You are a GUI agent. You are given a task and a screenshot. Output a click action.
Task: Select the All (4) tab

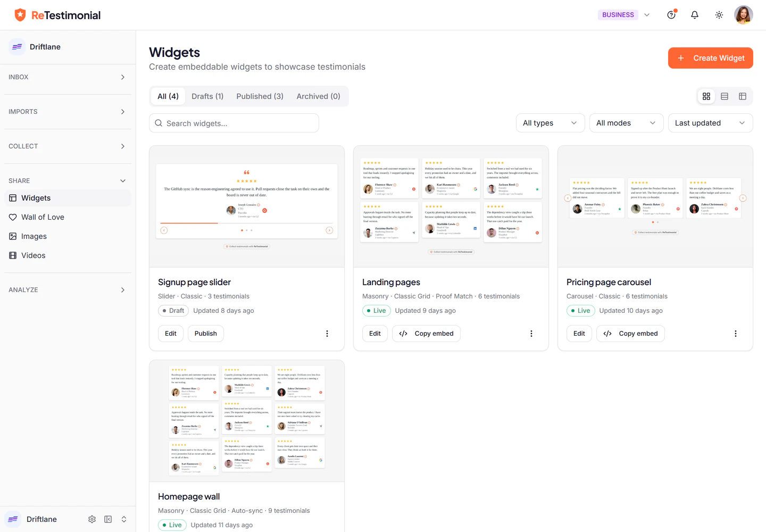click(168, 96)
